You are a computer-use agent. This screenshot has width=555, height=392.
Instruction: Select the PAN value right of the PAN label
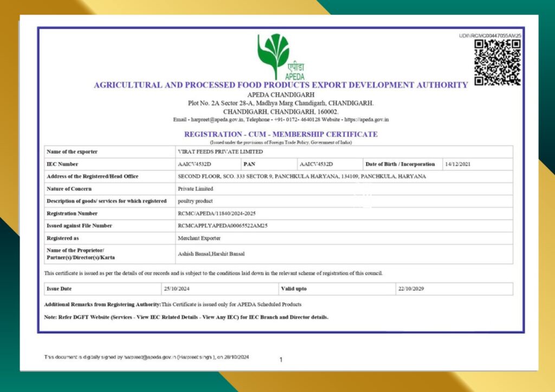click(316, 164)
